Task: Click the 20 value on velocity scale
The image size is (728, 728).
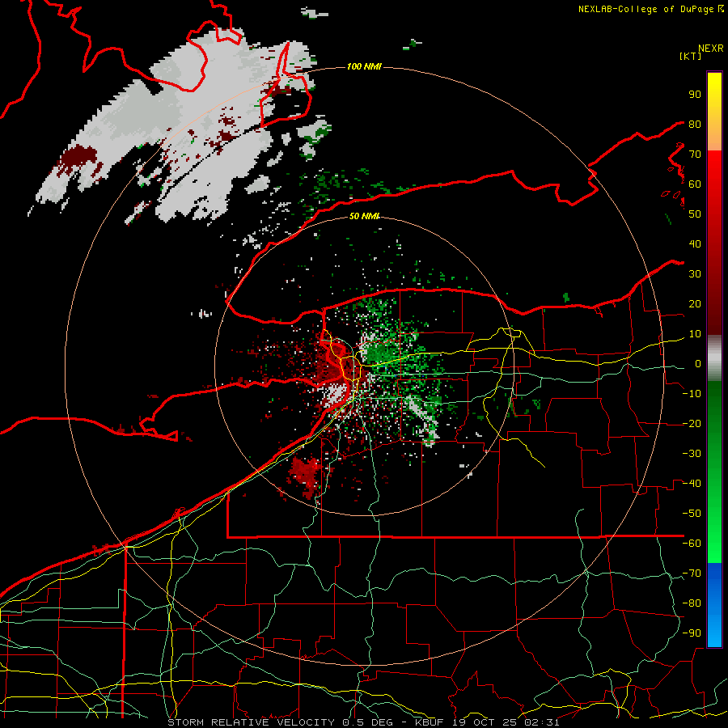Action: coord(695,303)
